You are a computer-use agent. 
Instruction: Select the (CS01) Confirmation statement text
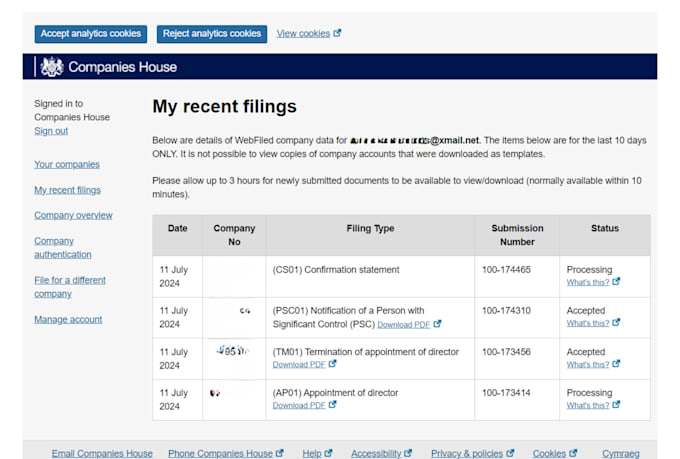point(336,270)
